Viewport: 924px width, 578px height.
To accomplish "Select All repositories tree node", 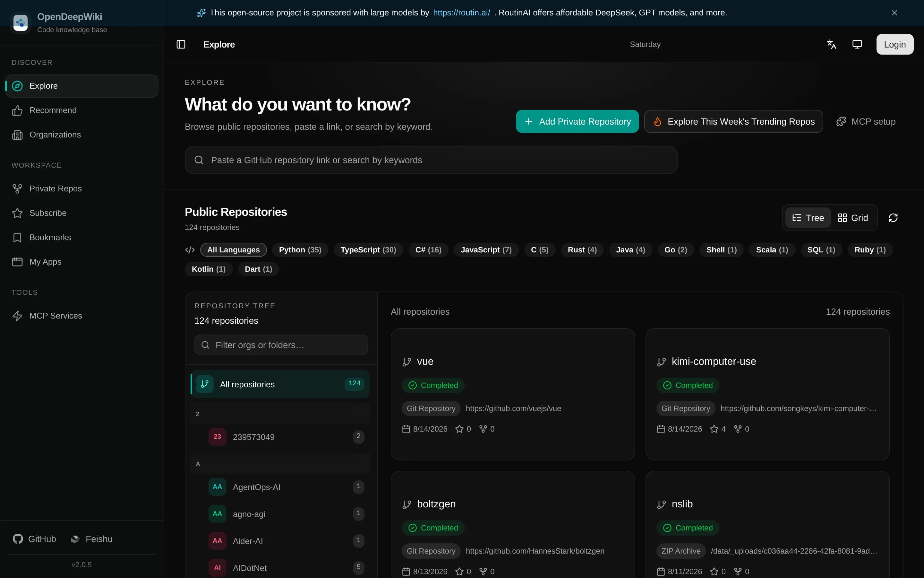I will pyautogui.click(x=280, y=384).
